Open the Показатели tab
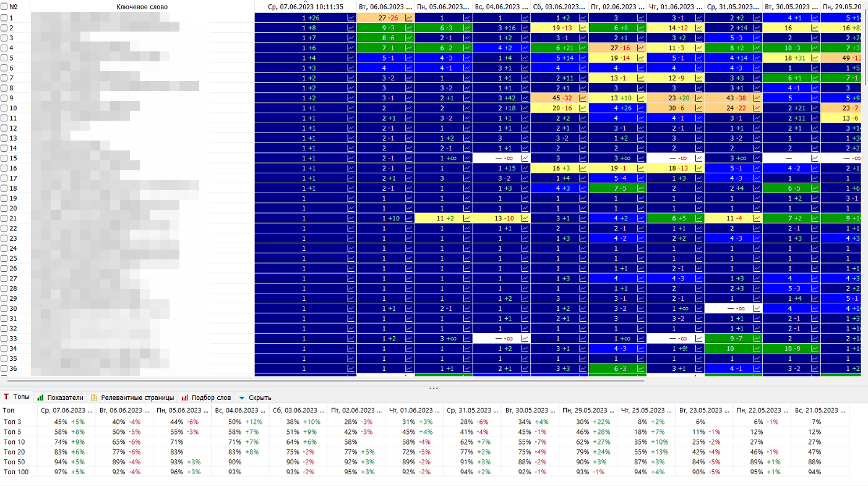Image resolution: width=868 pixels, height=486 pixels. 60,397
